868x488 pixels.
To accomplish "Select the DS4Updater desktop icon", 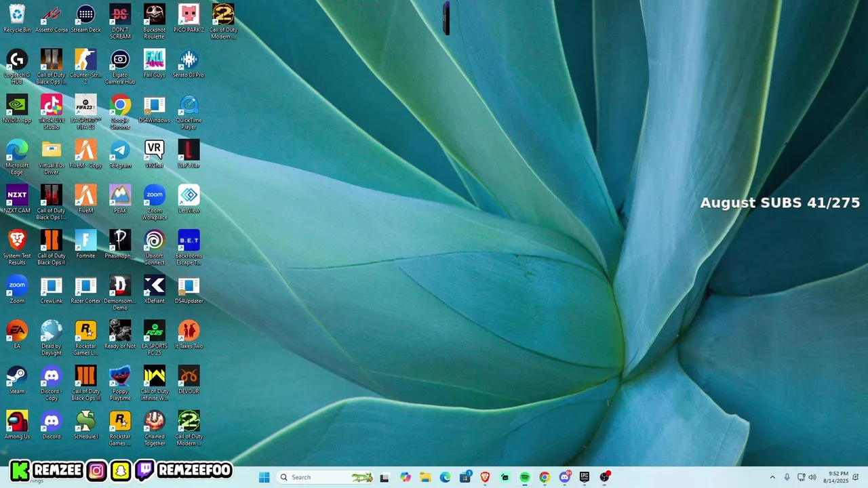I will point(189,290).
